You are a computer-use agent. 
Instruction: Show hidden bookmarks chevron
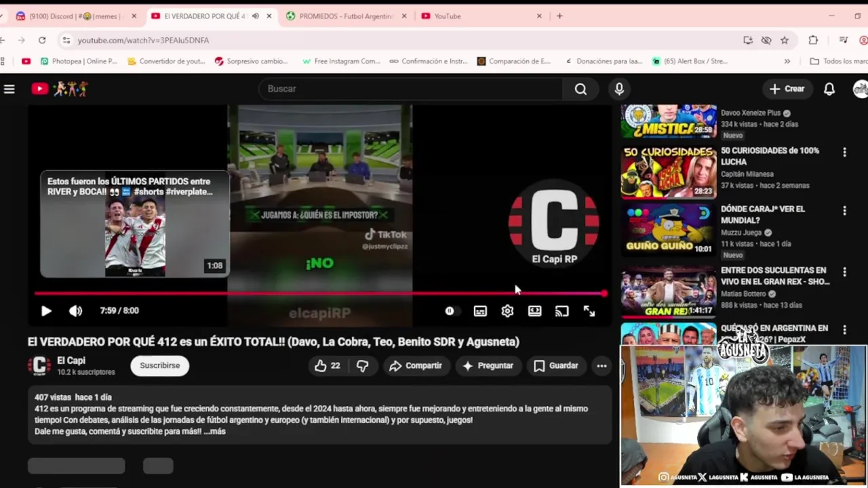[x=787, y=61]
